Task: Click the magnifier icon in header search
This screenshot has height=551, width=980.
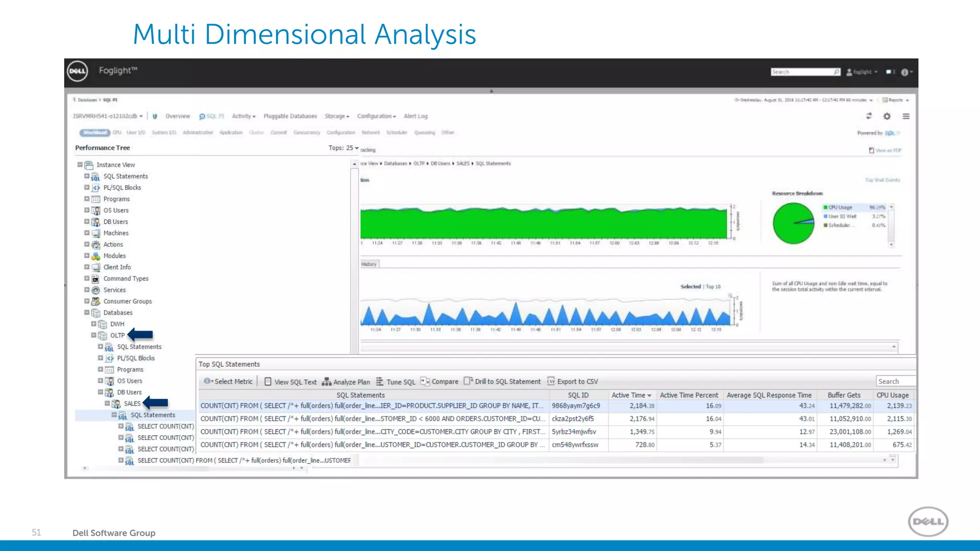Action: point(836,72)
